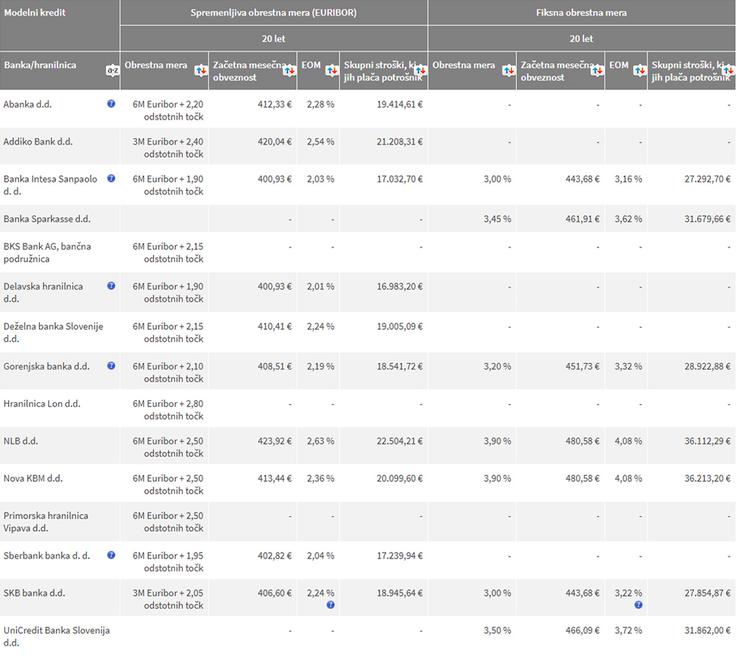Open info icon next to Sberbank banka
Image resolution: width=736 pixels, height=656 pixels.
111,555
